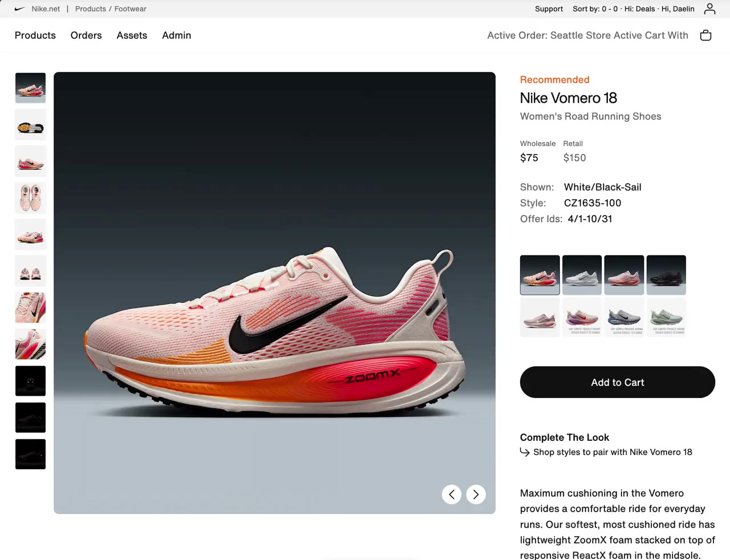Click the Complete The Look arrow icon

coord(525,452)
